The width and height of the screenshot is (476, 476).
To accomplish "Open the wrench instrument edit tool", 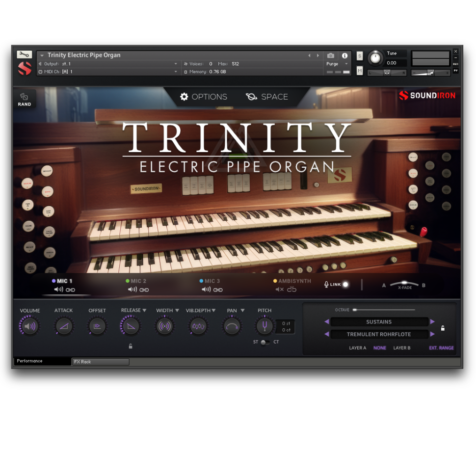I will (x=24, y=54).
